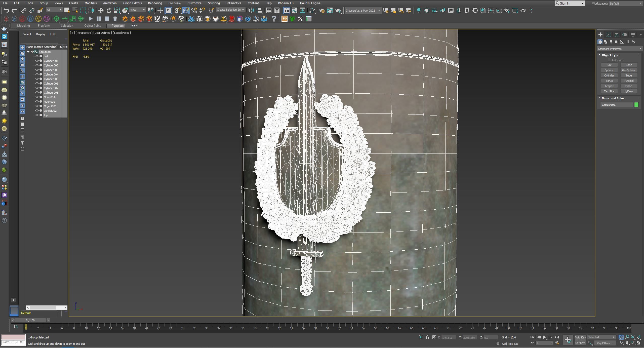Click the help question mark toolbar icon

point(274,19)
